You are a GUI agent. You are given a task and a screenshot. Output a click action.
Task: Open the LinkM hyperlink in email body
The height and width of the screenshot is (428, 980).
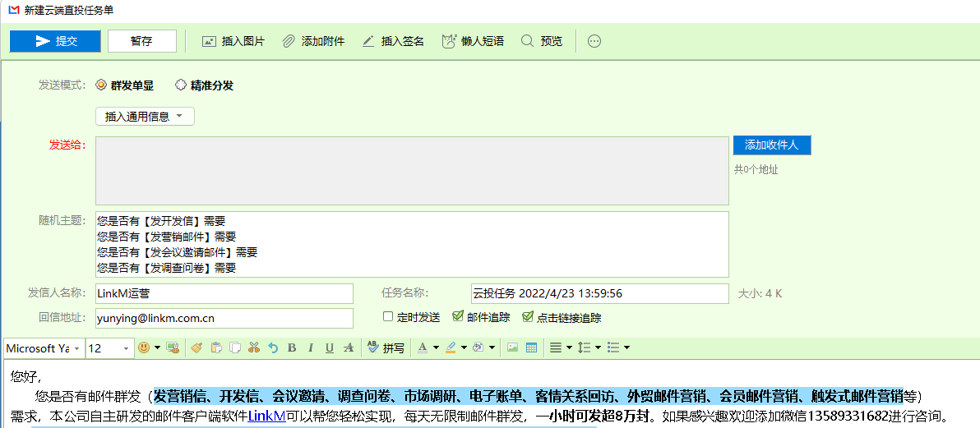tap(267, 416)
